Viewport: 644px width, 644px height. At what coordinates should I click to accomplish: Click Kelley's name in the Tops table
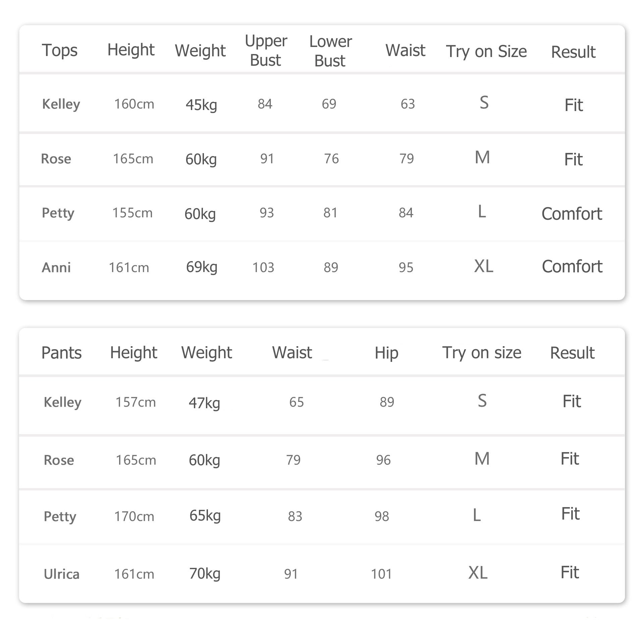[x=61, y=104]
